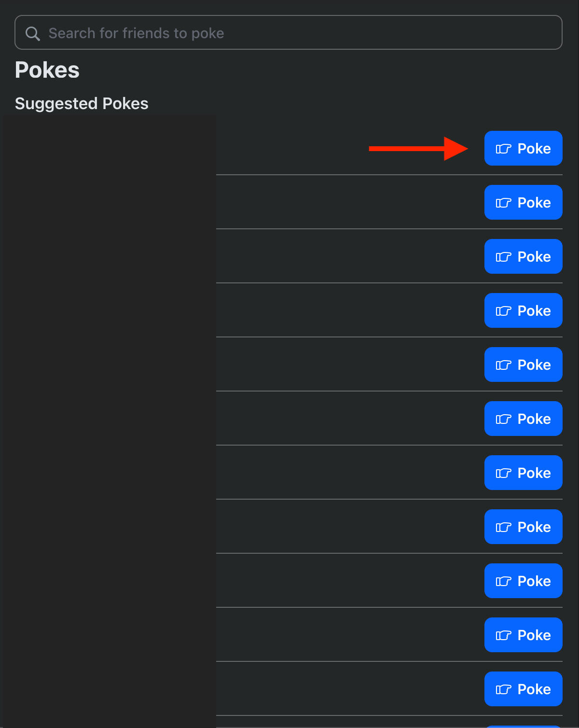This screenshot has height=728, width=579.
Task: Click the hand icon on the fifth Poke button
Action: (503, 365)
